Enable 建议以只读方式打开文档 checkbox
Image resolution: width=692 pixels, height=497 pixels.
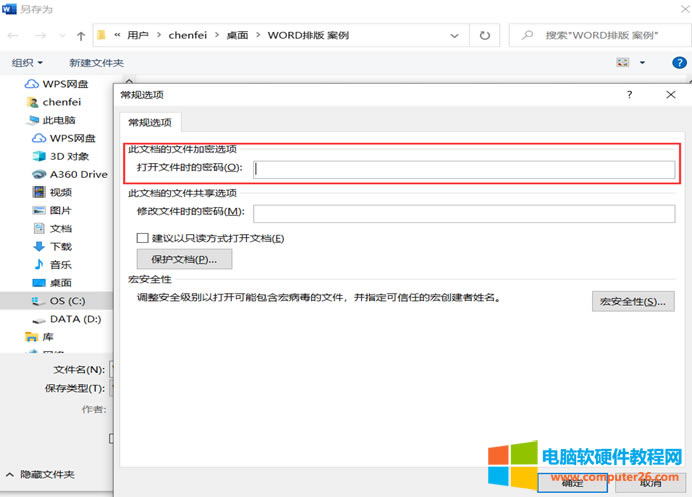tap(142, 238)
